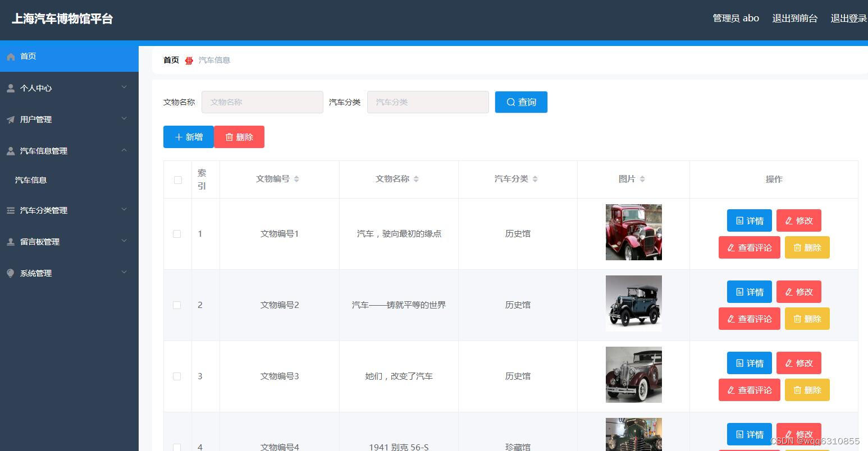Open 用户管理 via its paper-plane icon

pyautogui.click(x=10, y=119)
